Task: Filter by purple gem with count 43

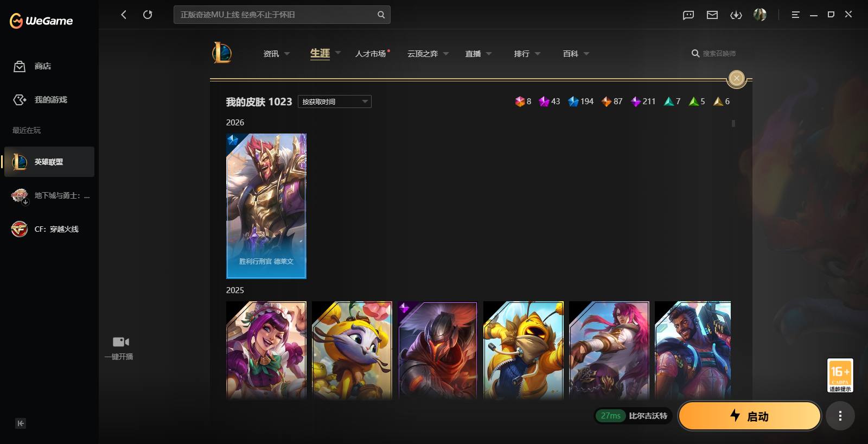Action: point(549,102)
